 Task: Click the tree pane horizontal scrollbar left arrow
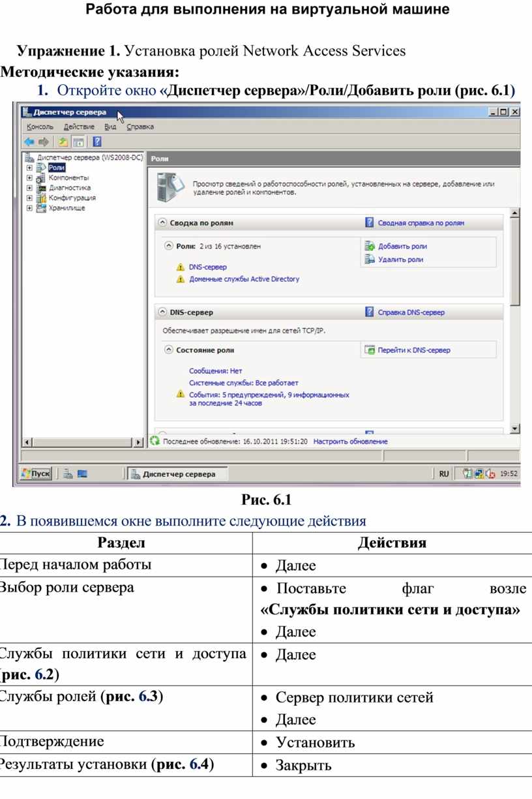pyautogui.click(x=27, y=442)
